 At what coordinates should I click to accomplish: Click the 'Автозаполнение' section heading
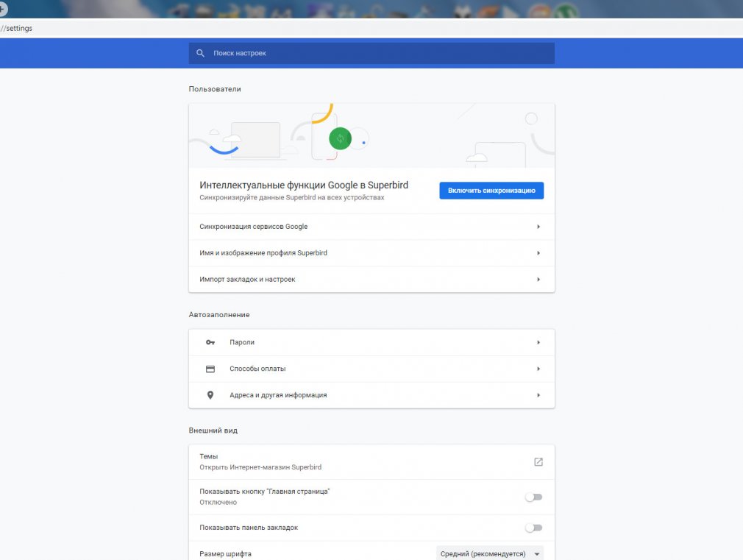(x=219, y=315)
